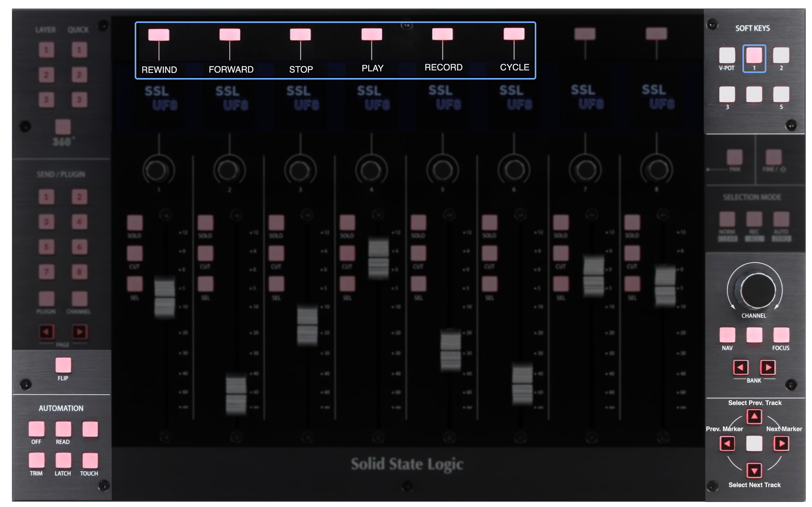
Task: Start playback with the PLAY soft key
Action: pyautogui.click(x=371, y=34)
